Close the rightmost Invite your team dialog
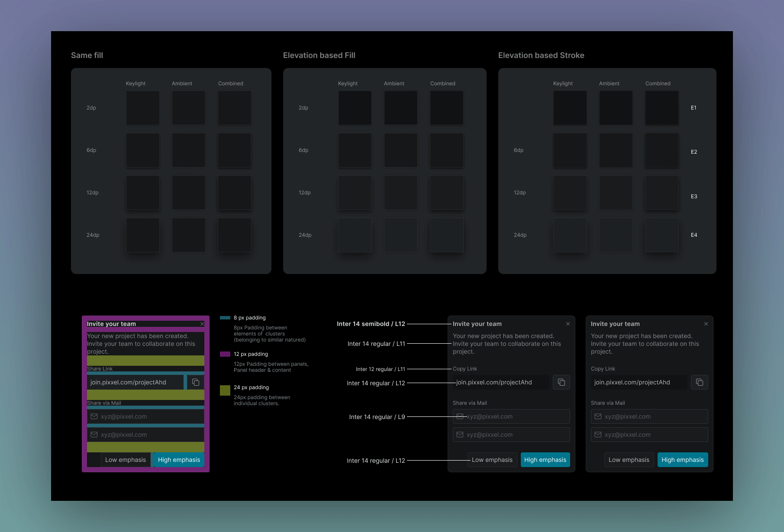This screenshot has width=784, height=532. click(706, 324)
